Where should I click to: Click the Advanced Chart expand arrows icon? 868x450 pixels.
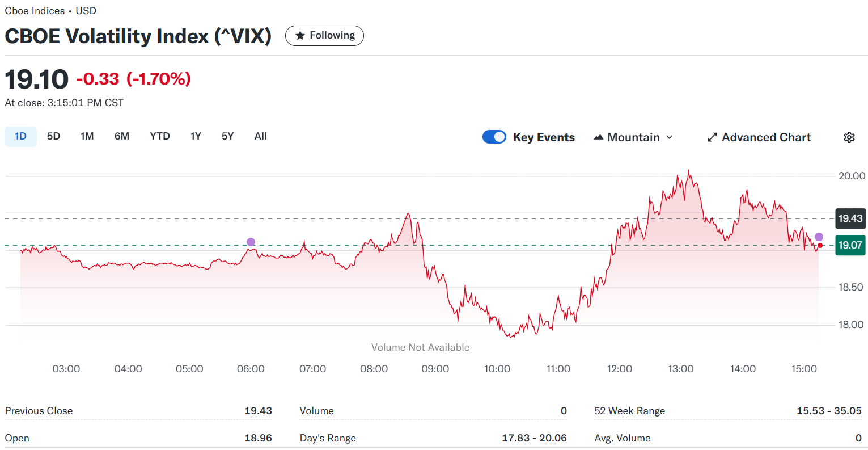pos(712,137)
